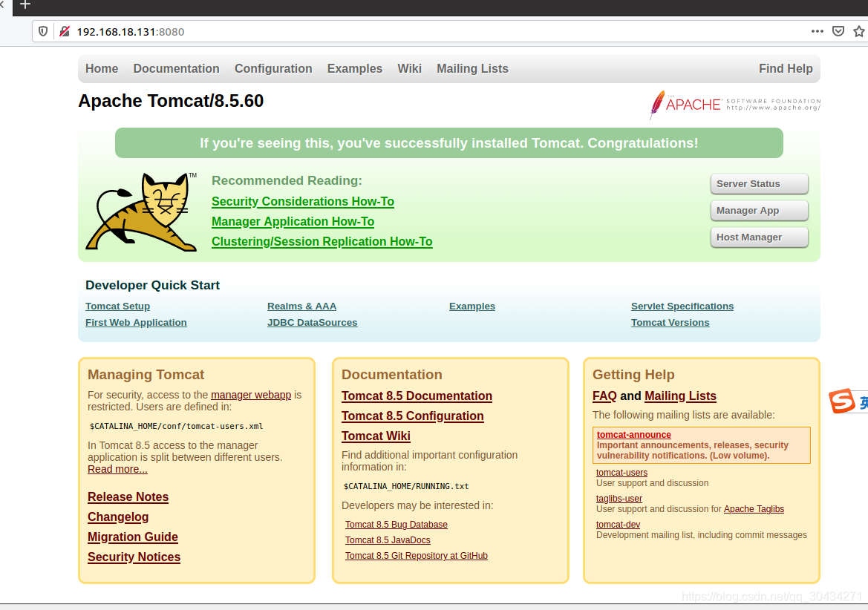Click inside the browser address bar
This screenshot has height=610, width=868.
297,31
